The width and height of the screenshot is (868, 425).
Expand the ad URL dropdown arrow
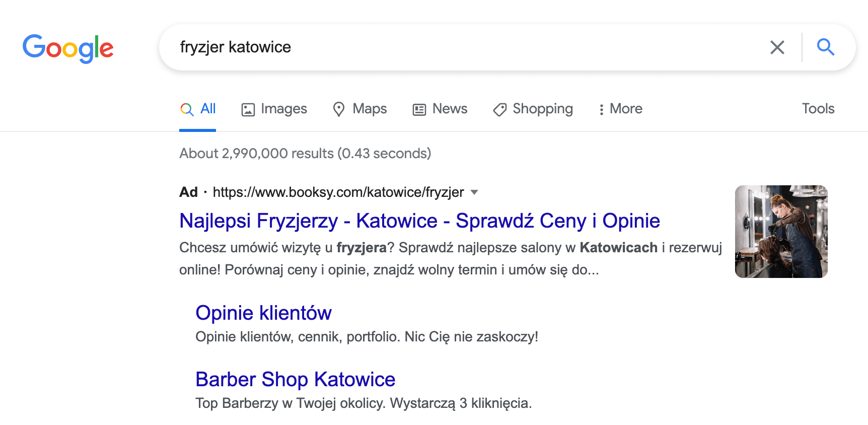coord(475,192)
